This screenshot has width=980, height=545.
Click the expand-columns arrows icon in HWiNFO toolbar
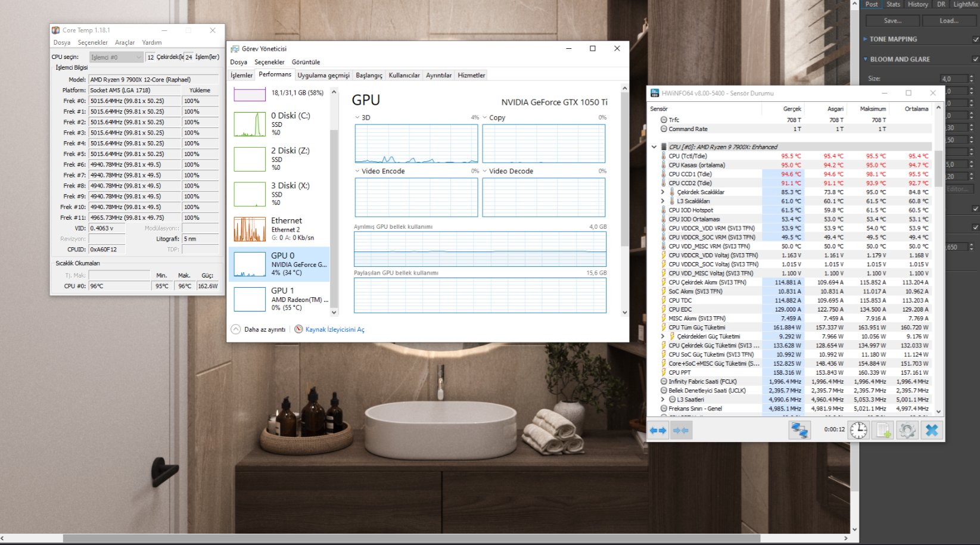(x=658, y=430)
